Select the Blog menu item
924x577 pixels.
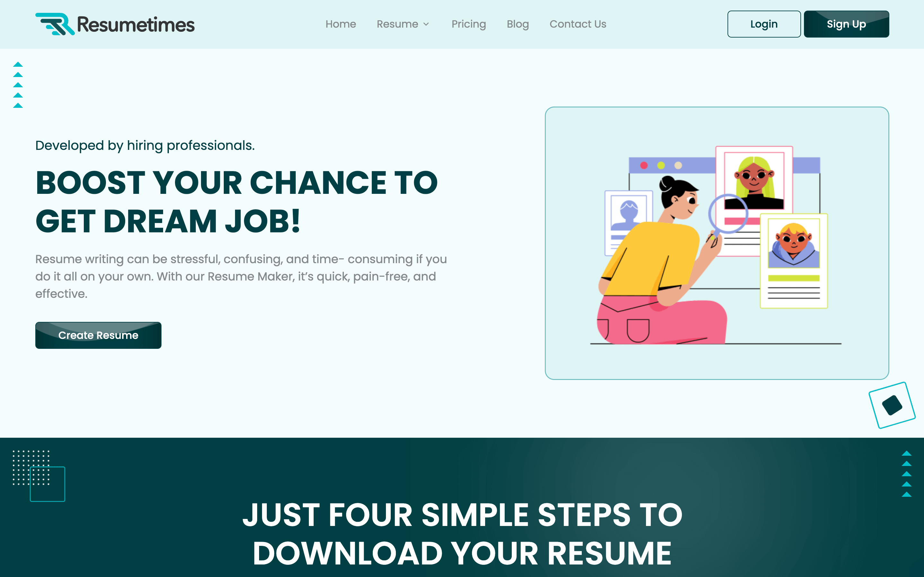(x=517, y=24)
